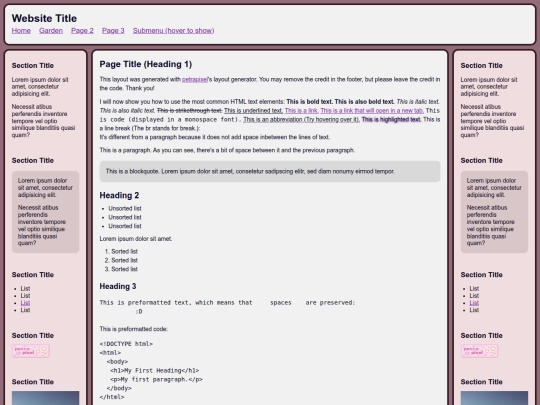
Task: Click the abbreviation text in the paragraph
Action: point(301,120)
